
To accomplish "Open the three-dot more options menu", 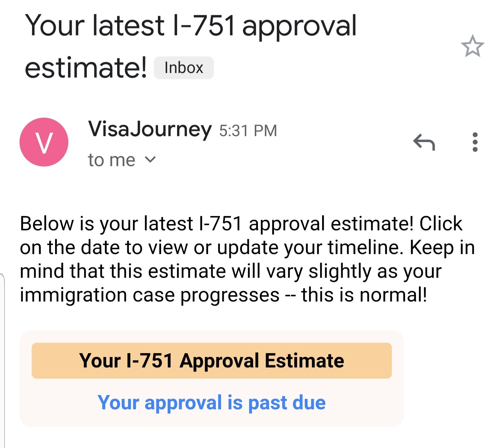I will (475, 142).
